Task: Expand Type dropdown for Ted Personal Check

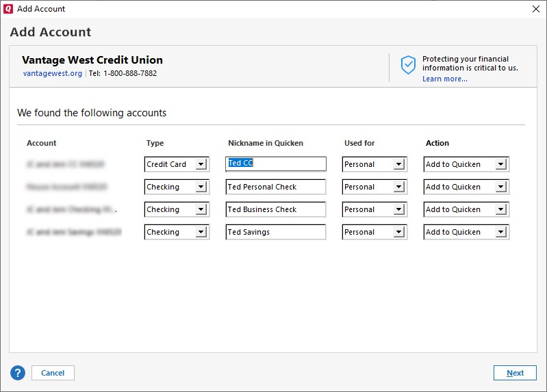Action: pyautogui.click(x=201, y=187)
